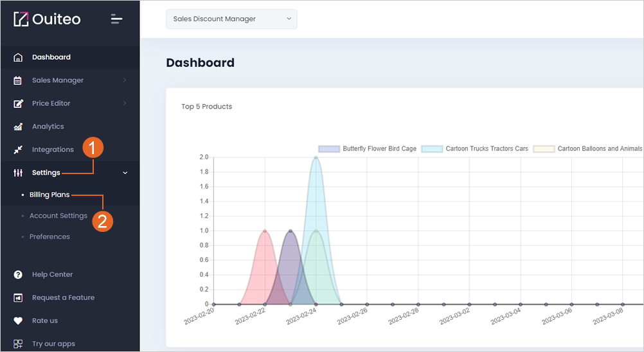Click the Integrations arrows icon
Viewport: 644px width, 352px height.
(x=17, y=150)
